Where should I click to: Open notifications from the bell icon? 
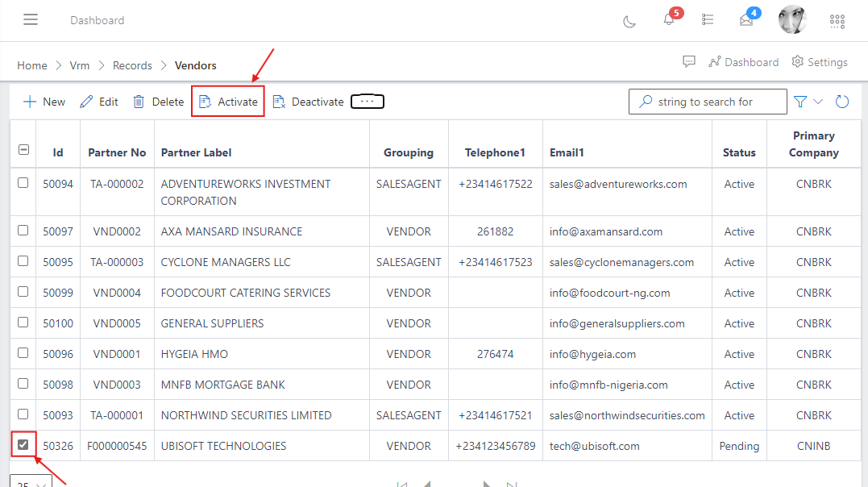[669, 21]
